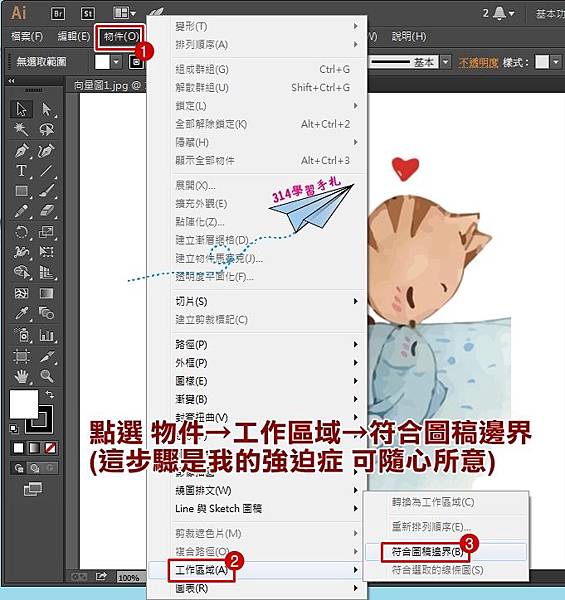Set paint mode to None

tap(50, 448)
